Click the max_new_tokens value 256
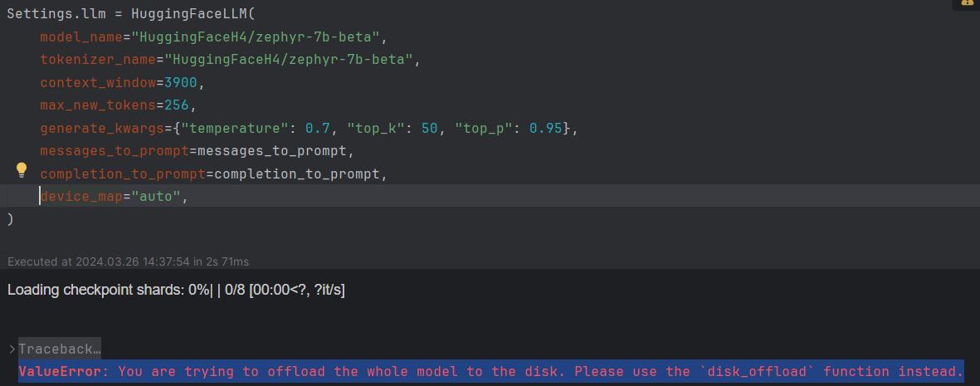Image resolution: width=980 pixels, height=386 pixels. pyautogui.click(x=177, y=105)
